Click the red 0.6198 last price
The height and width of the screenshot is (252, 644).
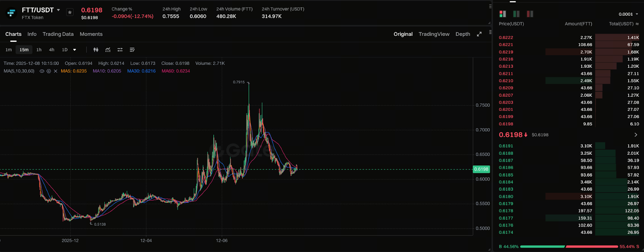(510, 135)
